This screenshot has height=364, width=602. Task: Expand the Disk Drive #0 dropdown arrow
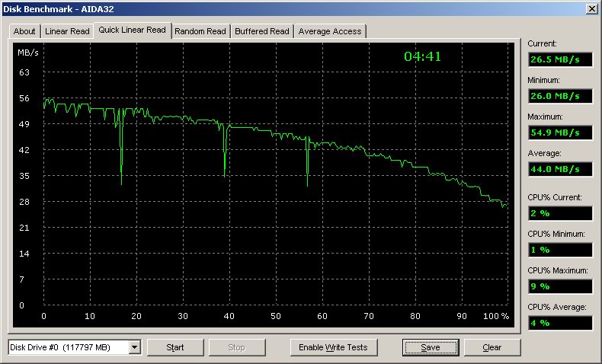click(134, 347)
